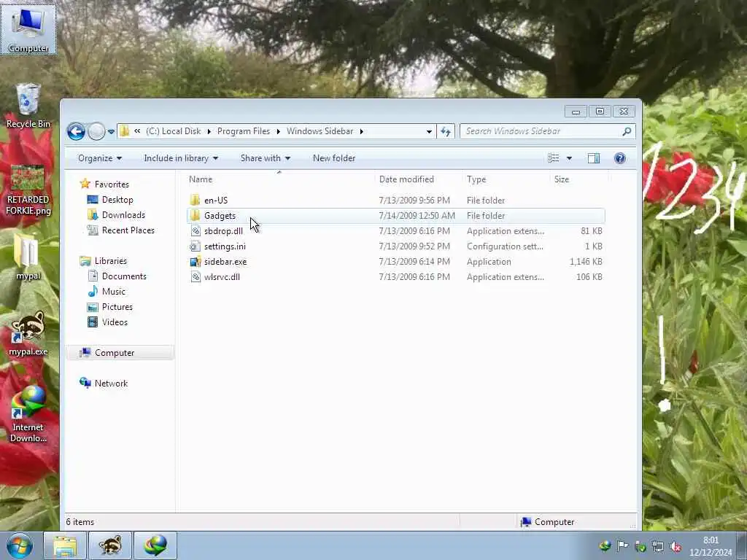Click the network tray icon
This screenshot has height=560, width=747.
point(658,546)
